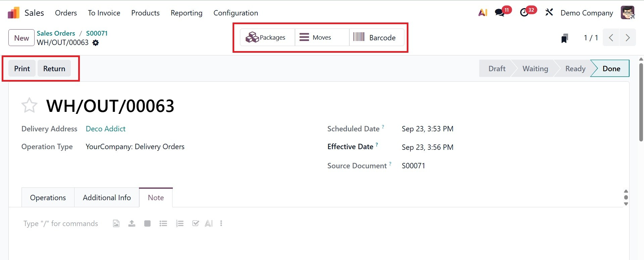Create a new record with the New button
Viewport: 644px width, 260px height.
coord(21,38)
